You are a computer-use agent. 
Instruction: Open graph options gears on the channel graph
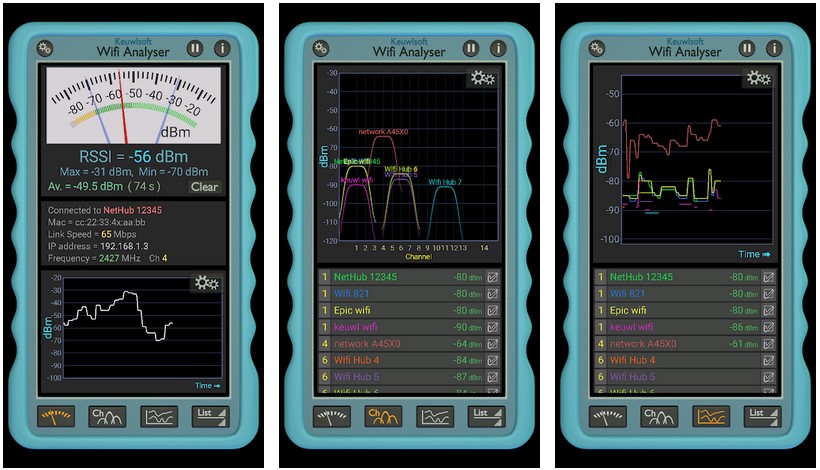482,78
